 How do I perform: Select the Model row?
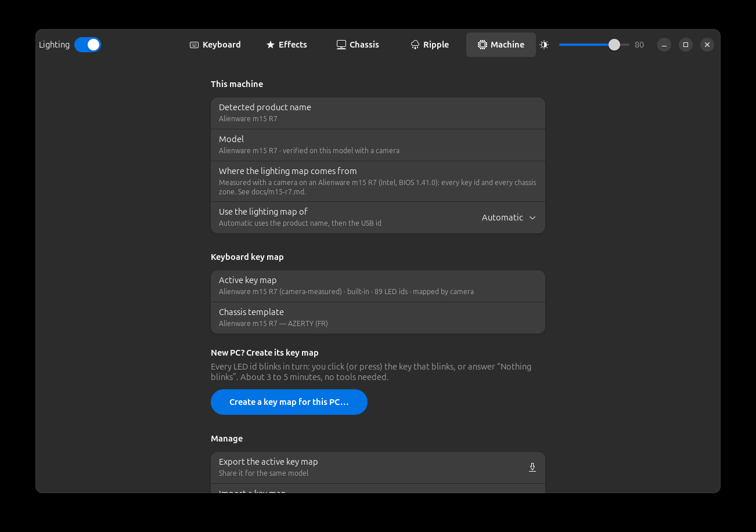[x=378, y=145]
